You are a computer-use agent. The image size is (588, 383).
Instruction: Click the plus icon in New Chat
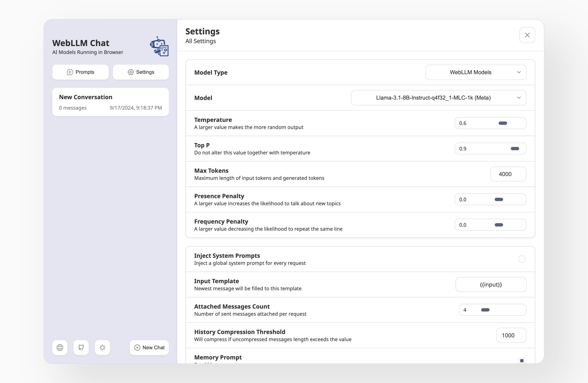coord(137,347)
